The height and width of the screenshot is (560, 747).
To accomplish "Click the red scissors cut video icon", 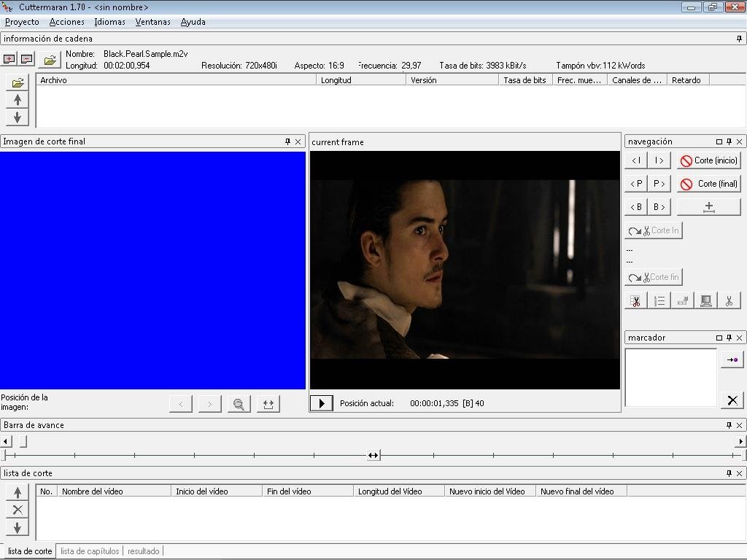I will tap(636, 301).
